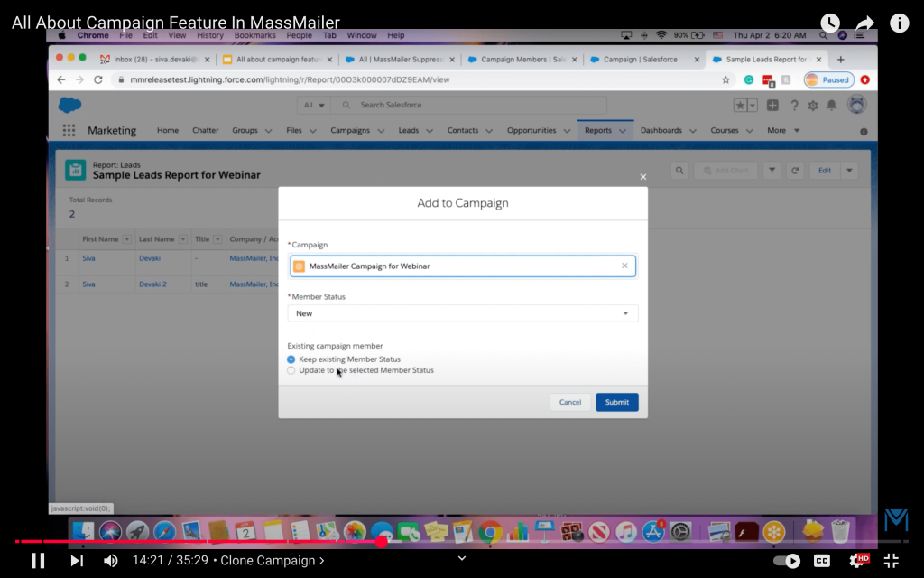Viewport: 924px width, 578px height.
Task: Open YouTube video settings gear
Action: (x=856, y=561)
